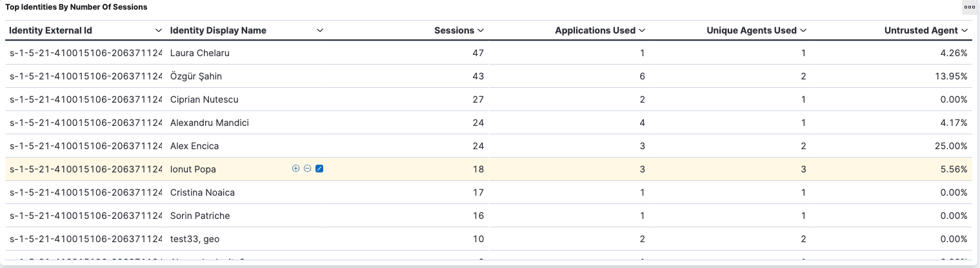This screenshot has height=268, width=980.
Task: Open Identity External Id column dropdown
Action: click(x=159, y=30)
